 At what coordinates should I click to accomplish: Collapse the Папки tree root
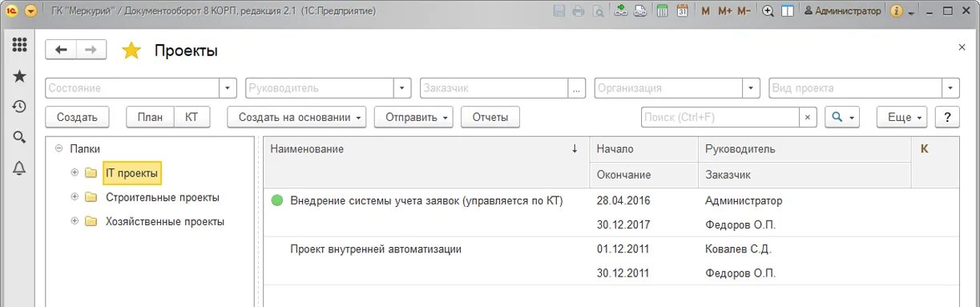pos(58,148)
